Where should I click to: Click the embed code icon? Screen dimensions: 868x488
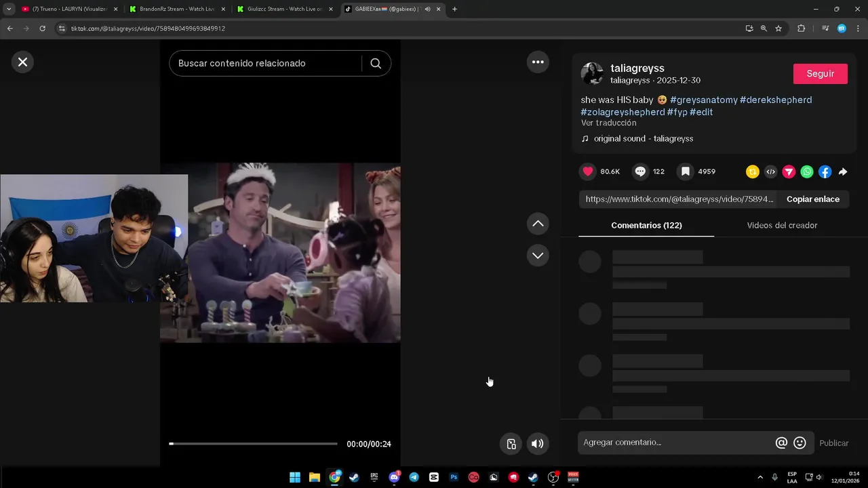[770, 172]
